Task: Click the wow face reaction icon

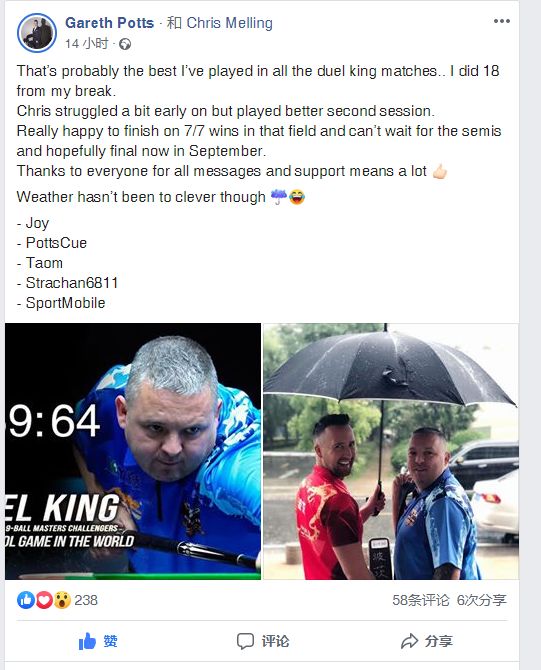Action: click(x=62, y=600)
